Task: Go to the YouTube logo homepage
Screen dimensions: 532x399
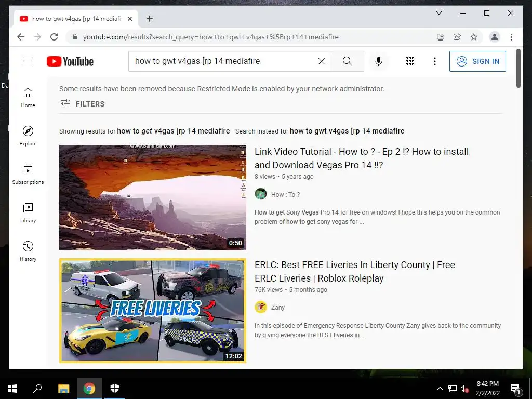Action: click(70, 61)
